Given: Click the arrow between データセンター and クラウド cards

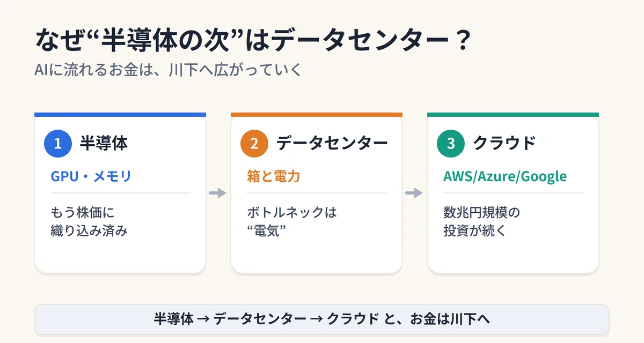Looking at the screenshot, I should point(414,193).
